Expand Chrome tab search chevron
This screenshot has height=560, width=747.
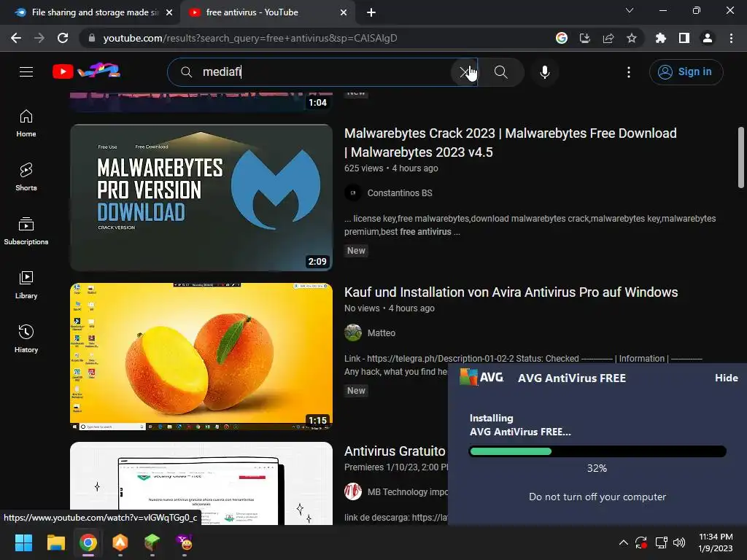click(x=630, y=10)
